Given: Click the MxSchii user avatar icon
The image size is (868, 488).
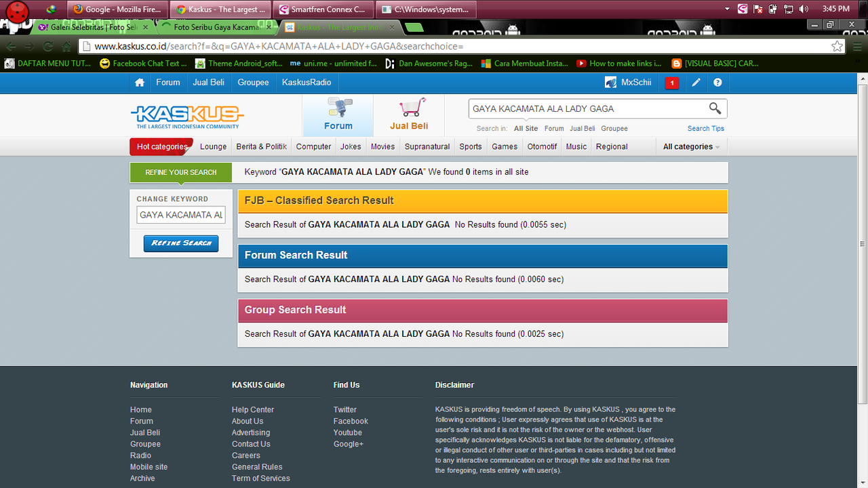Looking at the screenshot, I should tap(610, 83).
